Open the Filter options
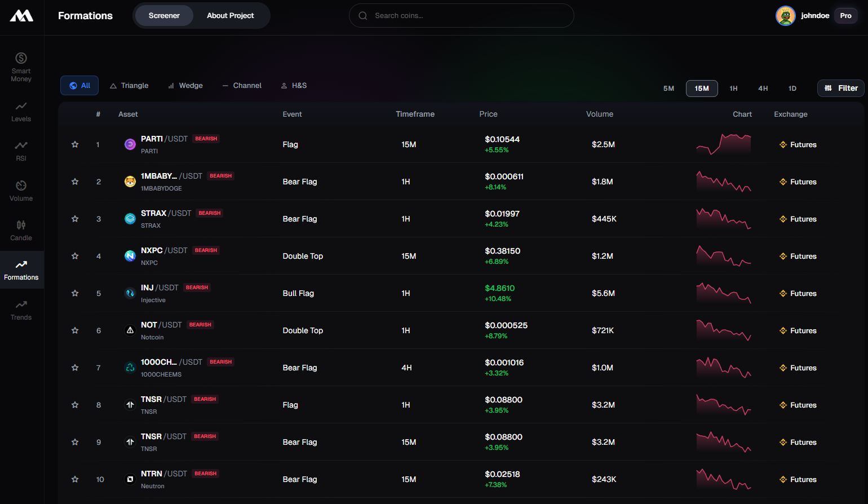 click(x=840, y=88)
